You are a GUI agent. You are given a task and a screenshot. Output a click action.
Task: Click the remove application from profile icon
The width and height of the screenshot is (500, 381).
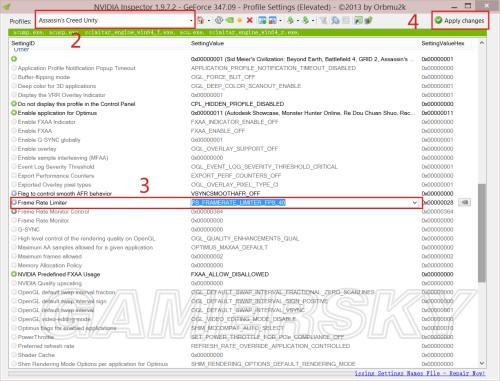[273, 20]
